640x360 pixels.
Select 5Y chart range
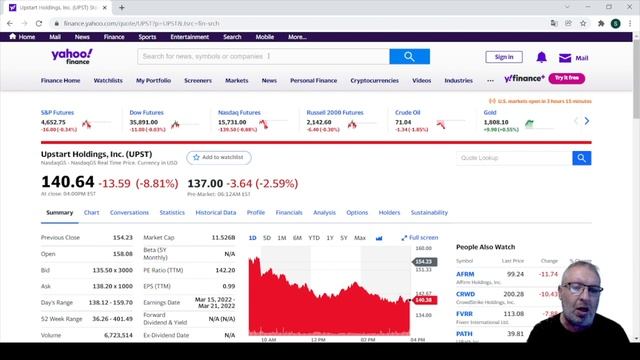click(344, 238)
